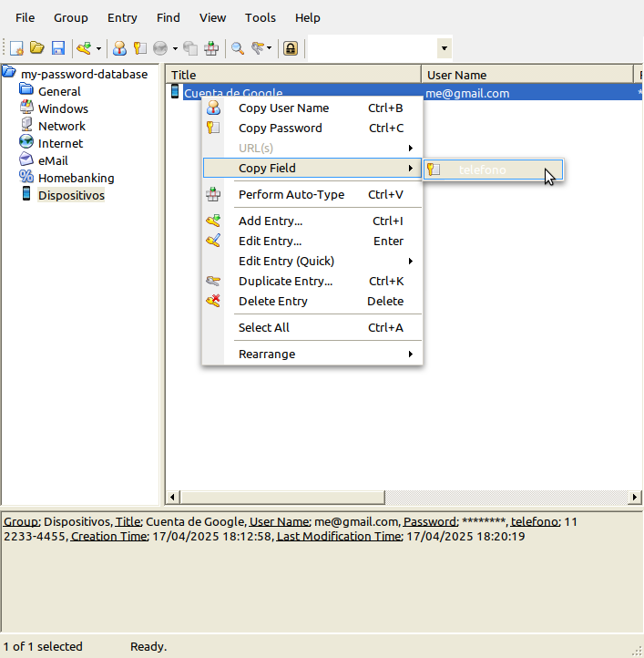The image size is (644, 658).
Task: Click the Open Database folder icon
Action: tap(37, 48)
